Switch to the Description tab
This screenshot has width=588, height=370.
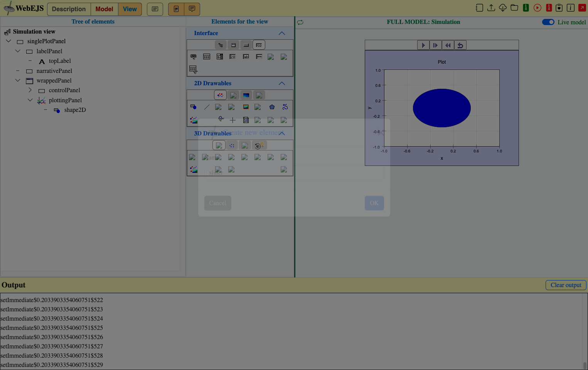69,9
